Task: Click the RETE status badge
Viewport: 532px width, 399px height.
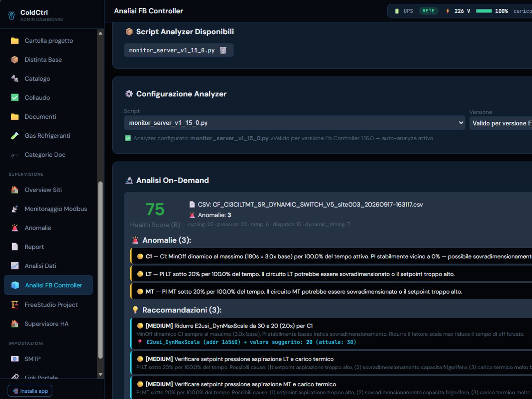Action: [x=428, y=11]
